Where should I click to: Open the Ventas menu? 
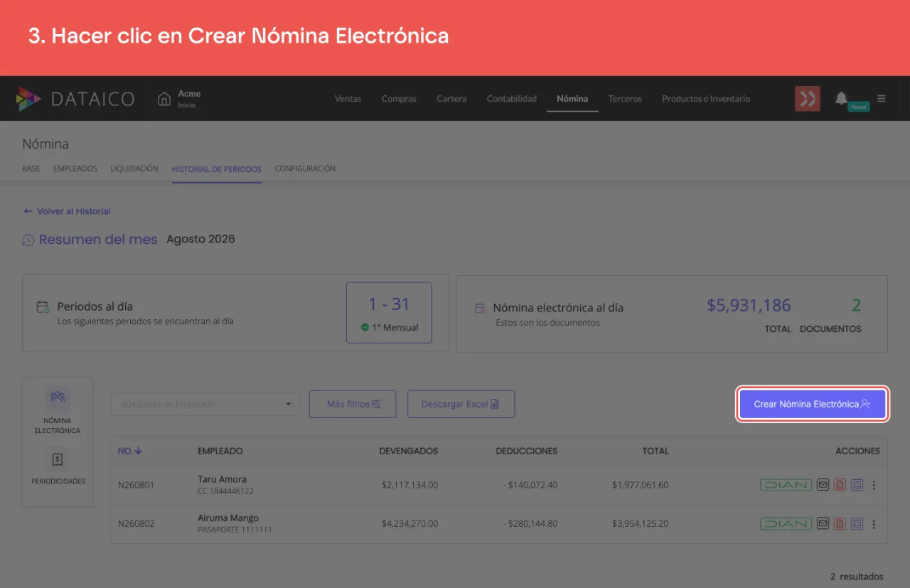[x=348, y=99]
